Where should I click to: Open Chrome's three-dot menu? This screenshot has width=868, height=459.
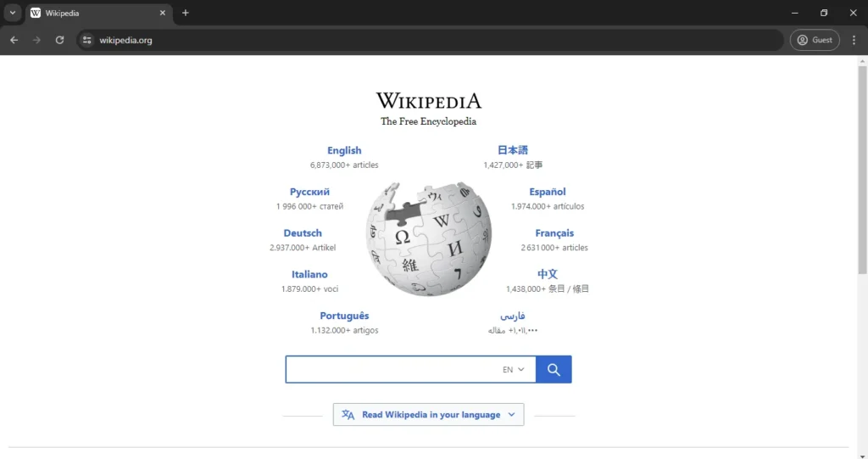pos(854,40)
